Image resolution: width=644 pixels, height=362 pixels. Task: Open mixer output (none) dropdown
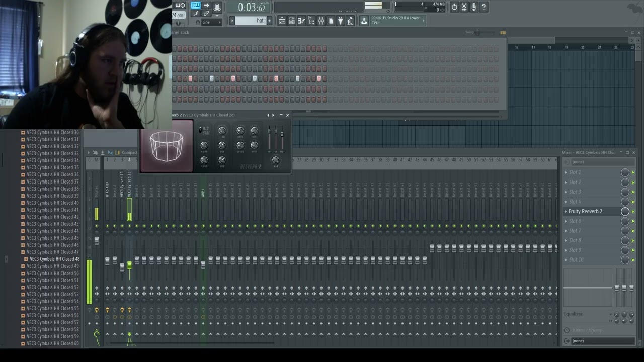pyautogui.click(x=603, y=341)
